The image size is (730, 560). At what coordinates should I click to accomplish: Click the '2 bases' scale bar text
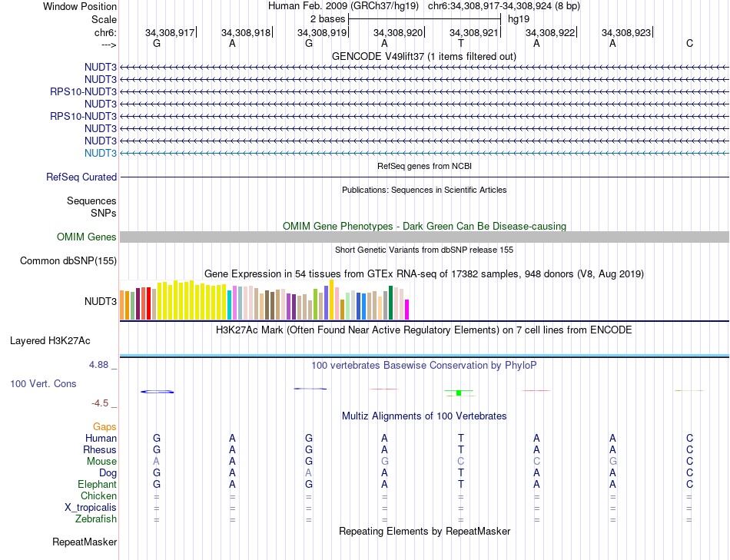coord(328,19)
